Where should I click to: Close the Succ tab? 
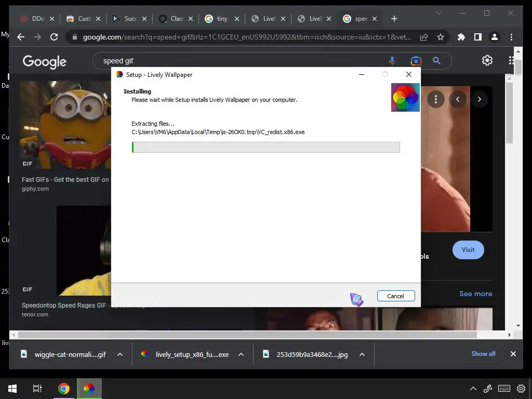pos(144,19)
